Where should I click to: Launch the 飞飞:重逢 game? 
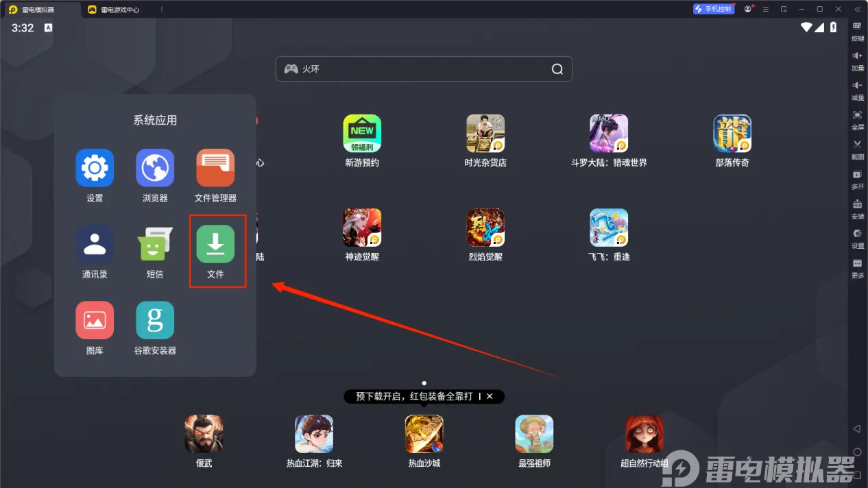click(x=609, y=228)
